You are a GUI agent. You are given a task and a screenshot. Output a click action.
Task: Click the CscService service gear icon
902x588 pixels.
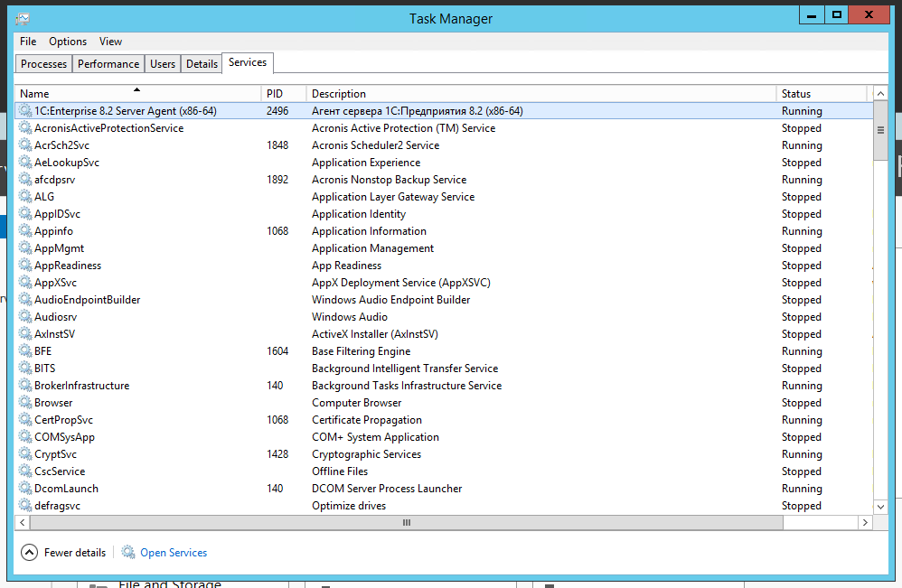coord(24,471)
